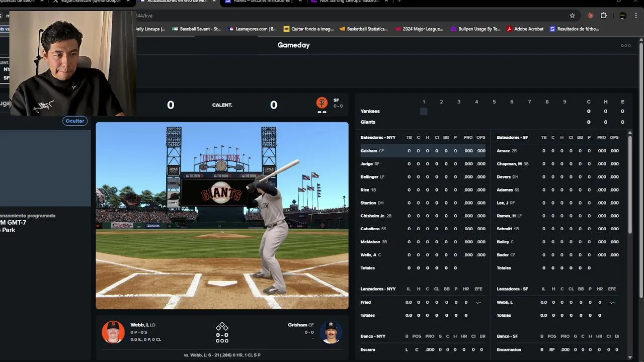Screen dimensions: 644x362
Task: Click the Webb pitcher headshot
Action: point(113,332)
